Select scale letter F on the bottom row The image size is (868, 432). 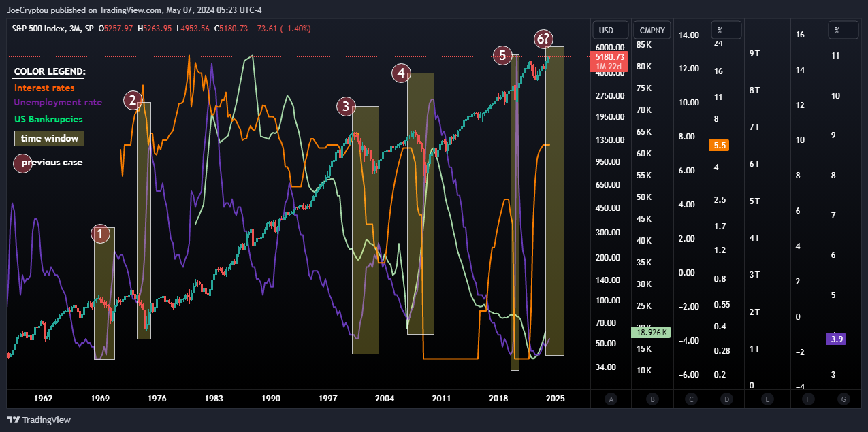807,400
